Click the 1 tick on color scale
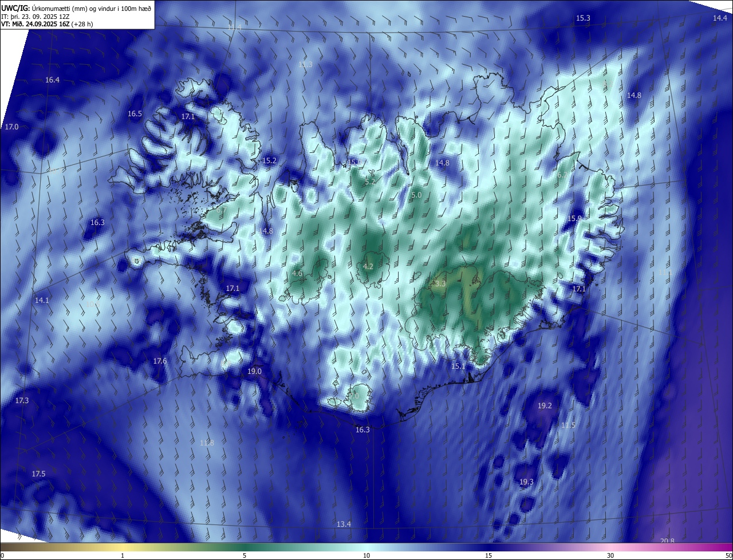733x560 pixels. [123, 555]
